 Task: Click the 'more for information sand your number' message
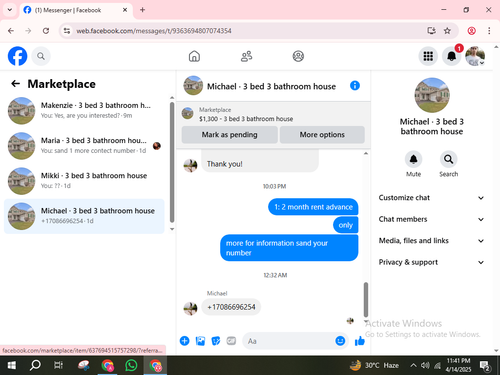(x=289, y=248)
